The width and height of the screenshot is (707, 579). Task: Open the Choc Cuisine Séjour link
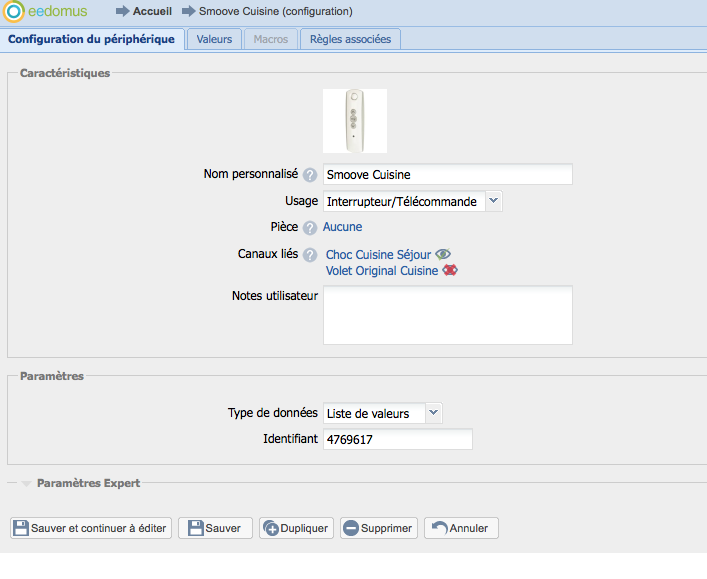click(378, 255)
